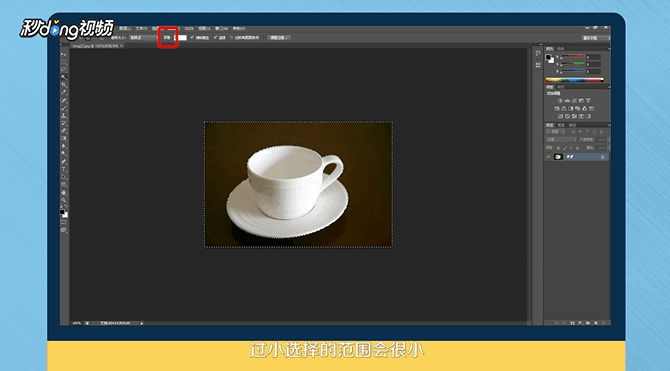Open the Color panel flyout menu

tap(609, 49)
